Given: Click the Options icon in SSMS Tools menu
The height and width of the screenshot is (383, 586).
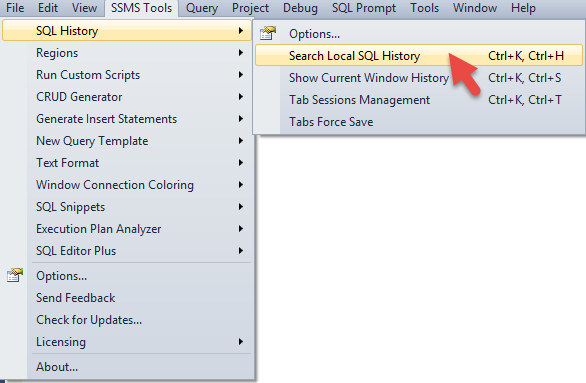Looking at the screenshot, I should [15, 275].
